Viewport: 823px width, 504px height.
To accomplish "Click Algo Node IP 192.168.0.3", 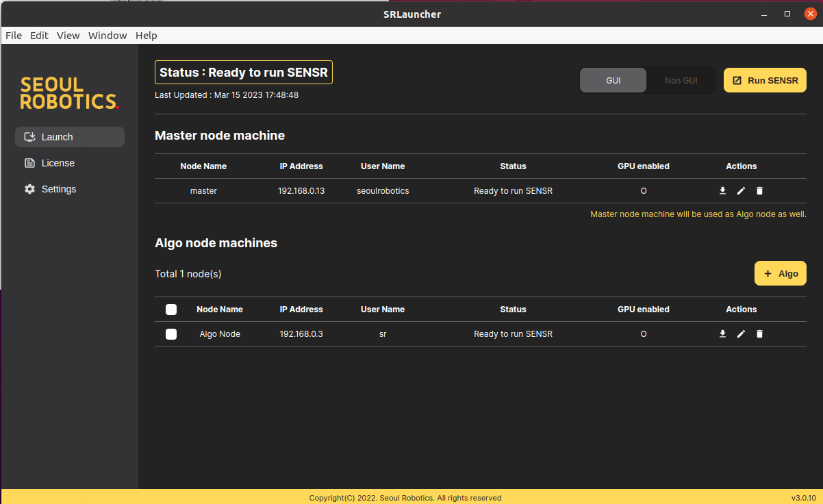I will [301, 334].
